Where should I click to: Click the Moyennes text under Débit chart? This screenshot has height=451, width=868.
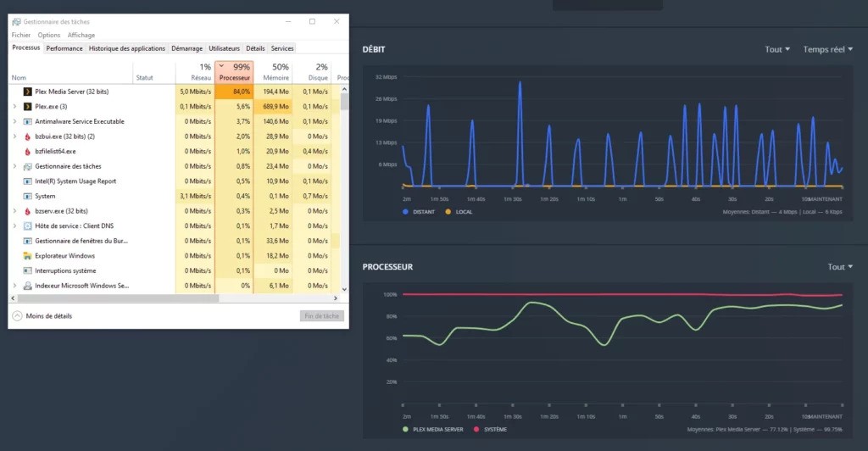coord(782,212)
